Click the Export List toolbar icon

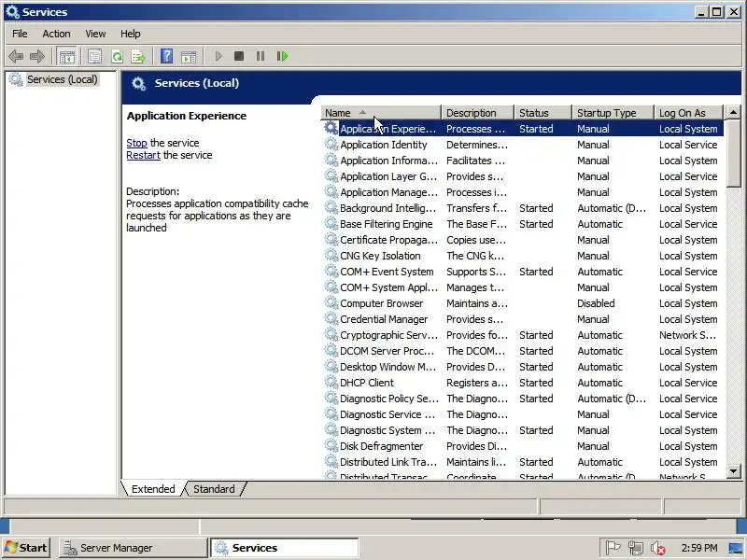pyautogui.click(x=138, y=56)
